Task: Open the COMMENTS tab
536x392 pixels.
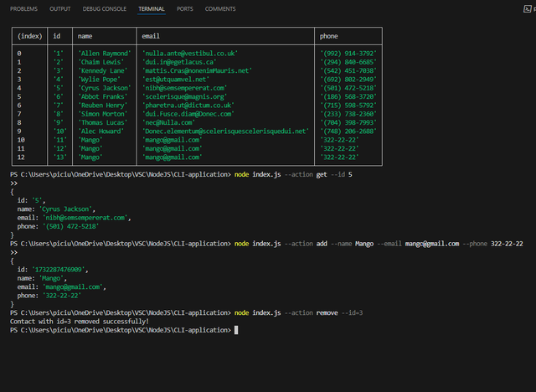Action: point(220,9)
